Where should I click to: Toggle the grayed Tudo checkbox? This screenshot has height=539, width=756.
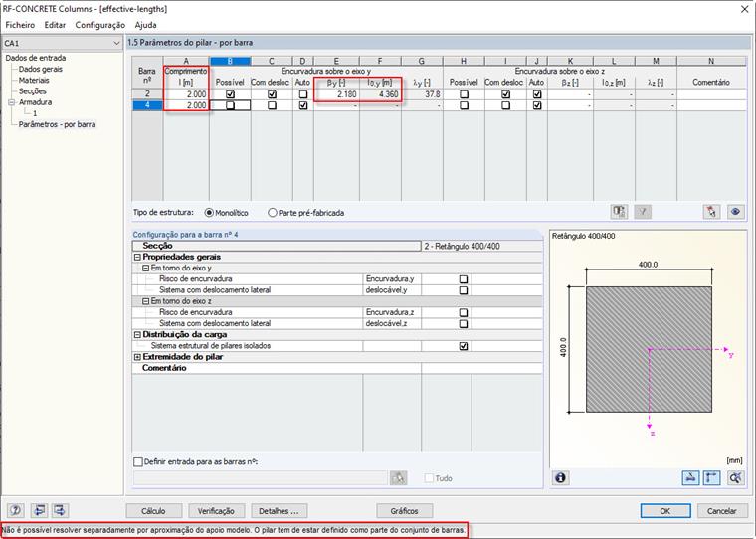[429, 478]
